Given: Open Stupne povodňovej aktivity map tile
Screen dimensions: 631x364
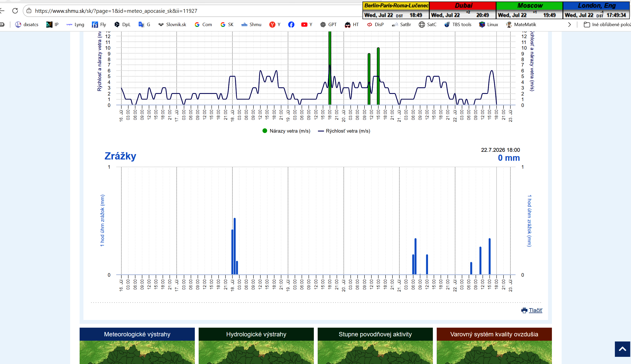Looking at the screenshot, I should (x=375, y=346).
